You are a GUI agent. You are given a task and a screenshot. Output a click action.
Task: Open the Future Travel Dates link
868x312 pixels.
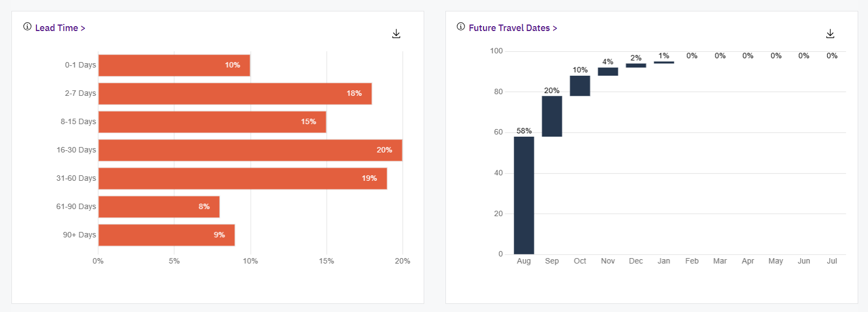tap(512, 28)
